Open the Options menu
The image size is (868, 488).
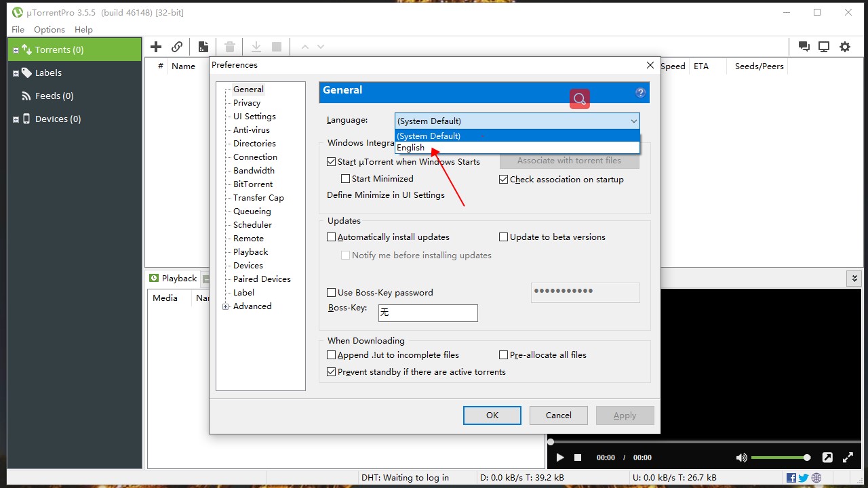coord(50,30)
